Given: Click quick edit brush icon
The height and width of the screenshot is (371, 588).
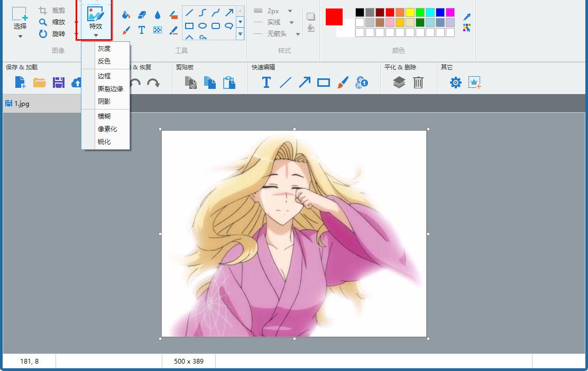Looking at the screenshot, I should coord(342,82).
